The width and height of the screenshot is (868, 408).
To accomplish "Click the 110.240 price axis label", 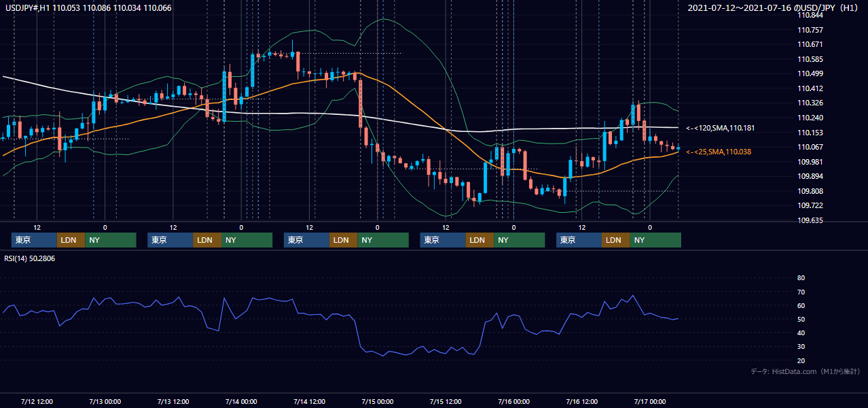I will pyautogui.click(x=811, y=118).
